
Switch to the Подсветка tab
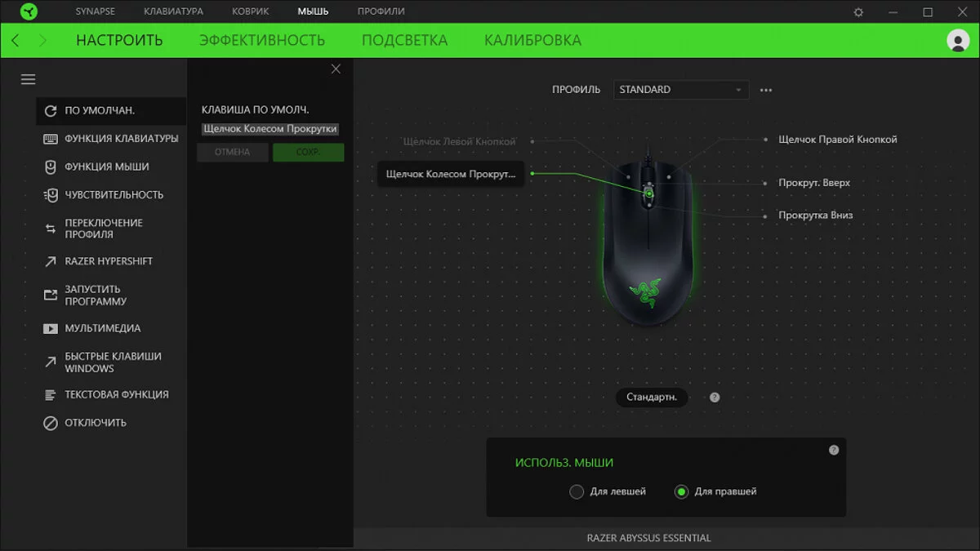pos(404,40)
